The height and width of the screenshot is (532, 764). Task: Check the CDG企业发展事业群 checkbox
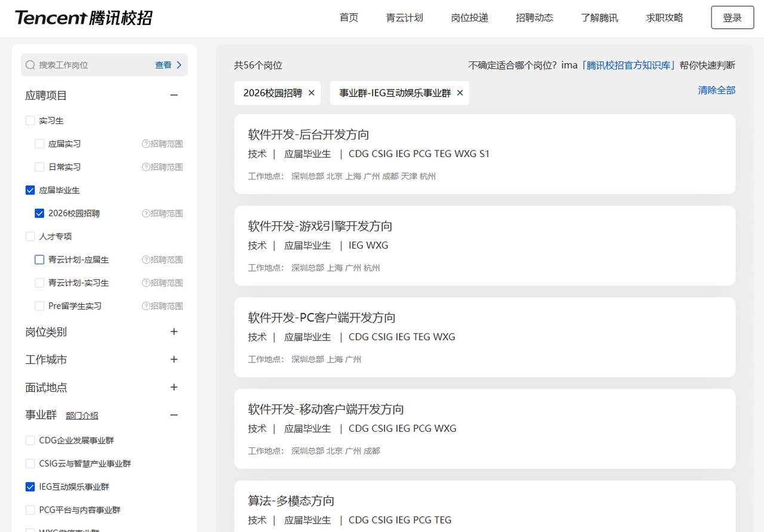pos(30,441)
